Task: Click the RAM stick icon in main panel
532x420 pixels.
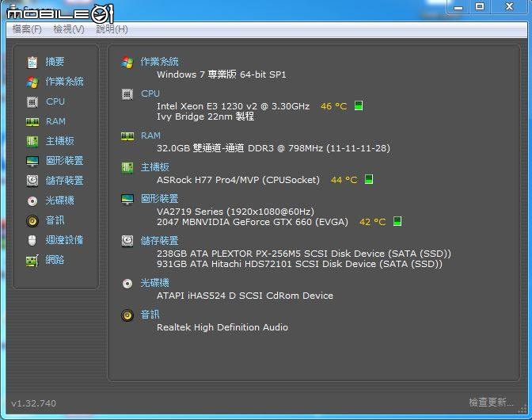Action: pos(127,136)
